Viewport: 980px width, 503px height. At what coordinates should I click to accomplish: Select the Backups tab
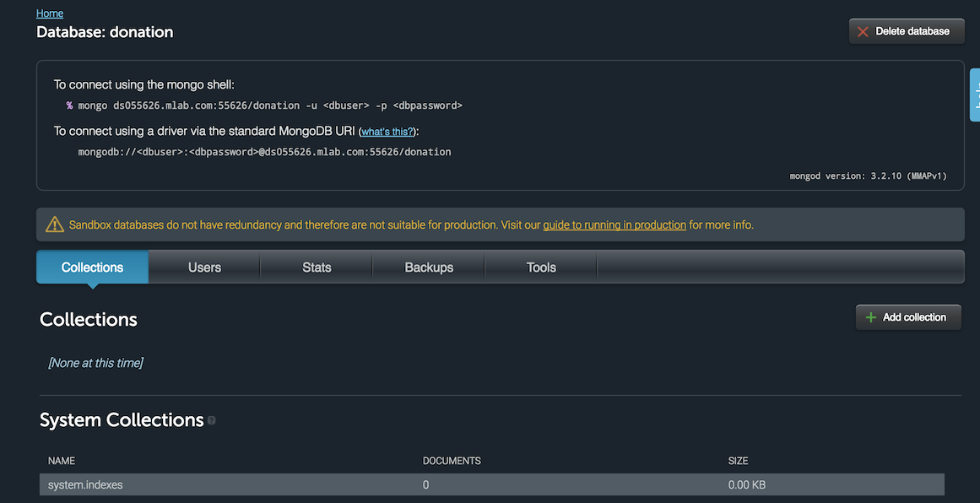point(429,268)
